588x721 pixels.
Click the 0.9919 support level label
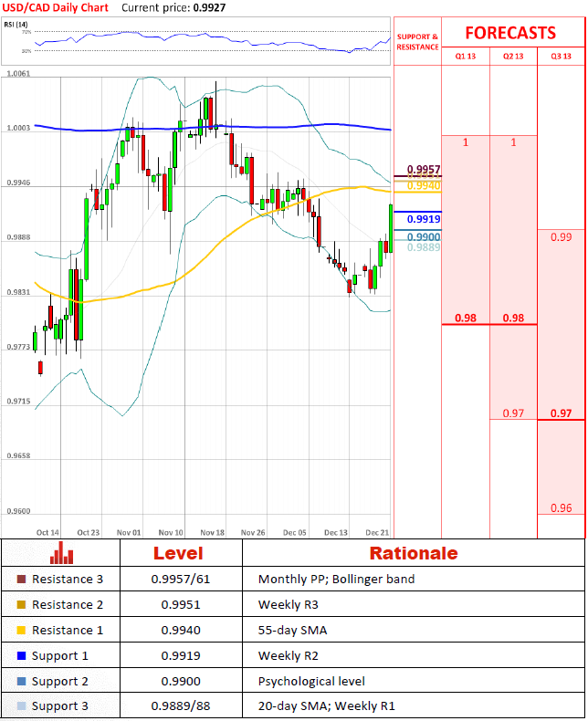pyautogui.click(x=424, y=219)
